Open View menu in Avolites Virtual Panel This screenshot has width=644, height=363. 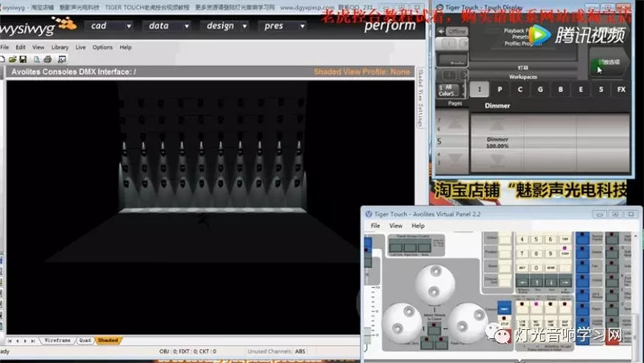tap(395, 225)
